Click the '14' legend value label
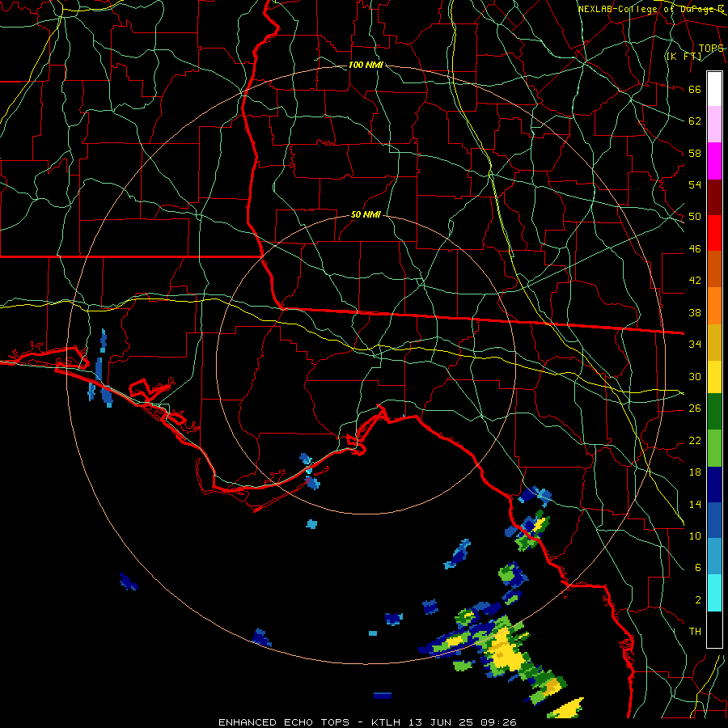Image resolution: width=728 pixels, height=728 pixels. tap(695, 504)
